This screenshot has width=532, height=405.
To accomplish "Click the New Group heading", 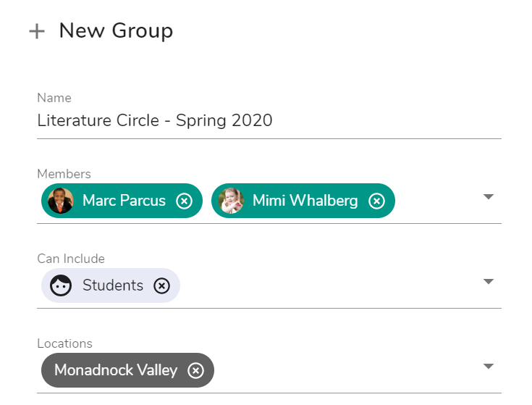I will click(x=116, y=30).
